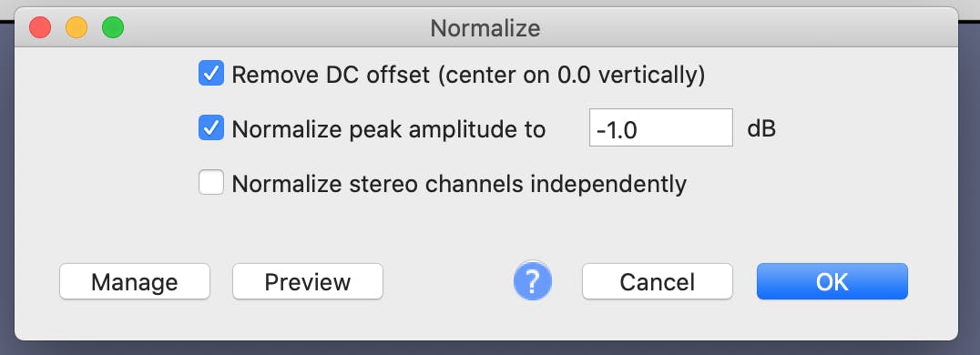Enable Normalize stereo channels independently checkbox
Viewport: 980px width, 355px height.
[211, 182]
